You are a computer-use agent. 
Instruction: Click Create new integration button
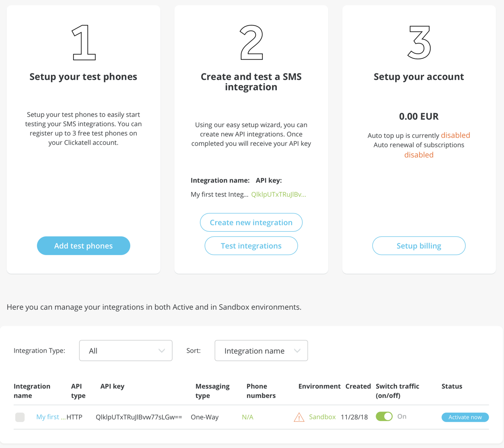(251, 222)
